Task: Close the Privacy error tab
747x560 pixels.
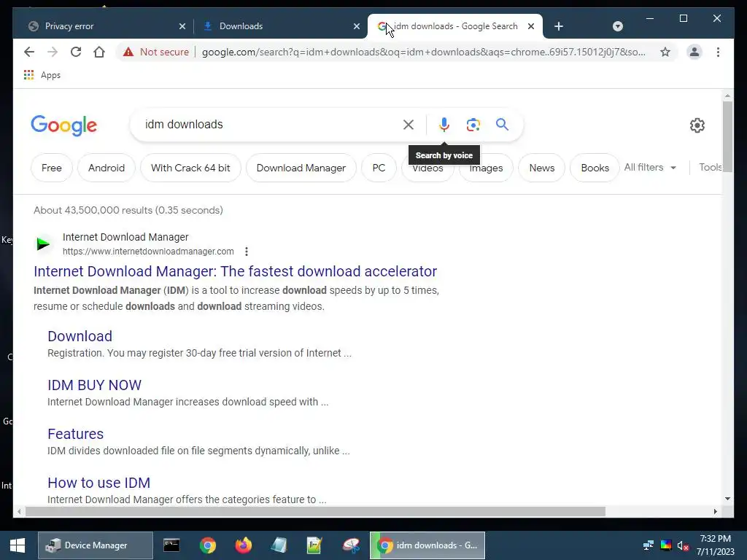Action: coord(182,26)
